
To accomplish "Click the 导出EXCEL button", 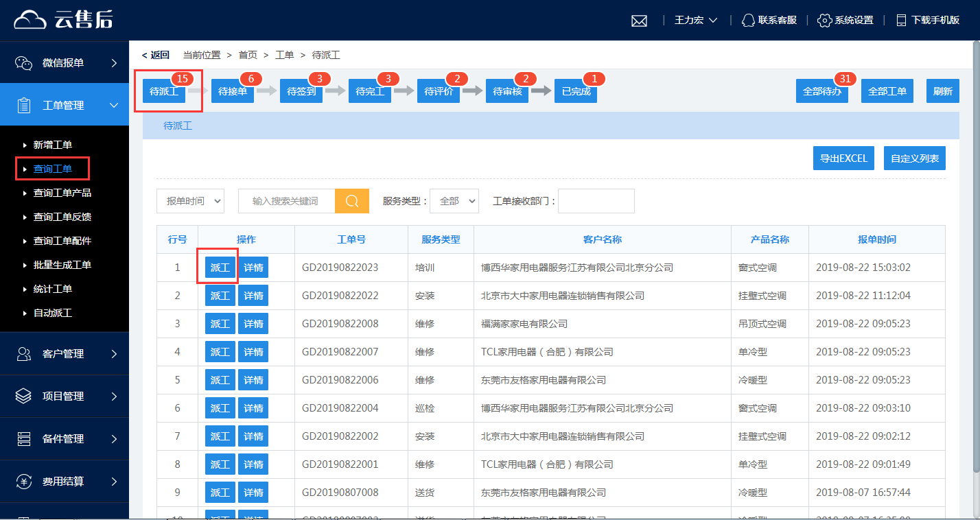I will tap(843, 158).
